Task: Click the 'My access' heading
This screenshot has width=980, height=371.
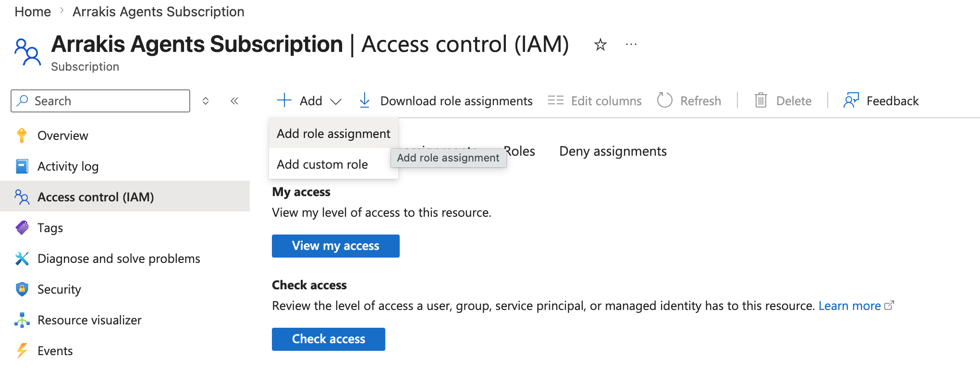Action: tap(301, 192)
